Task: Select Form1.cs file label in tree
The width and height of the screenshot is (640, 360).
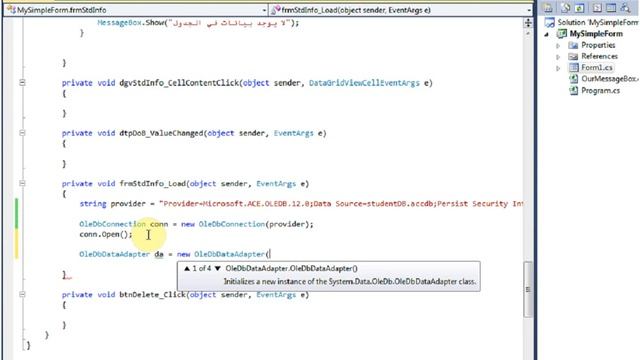Action: tap(597, 68)
